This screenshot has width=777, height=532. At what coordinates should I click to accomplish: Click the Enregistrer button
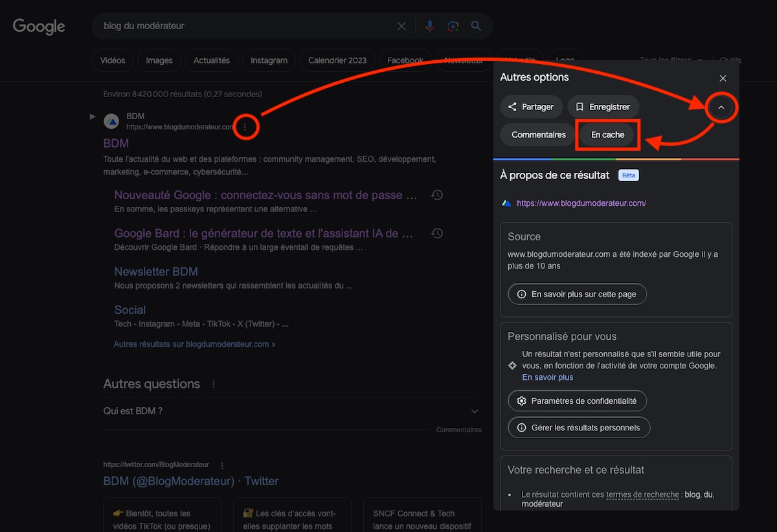(603, 107)
